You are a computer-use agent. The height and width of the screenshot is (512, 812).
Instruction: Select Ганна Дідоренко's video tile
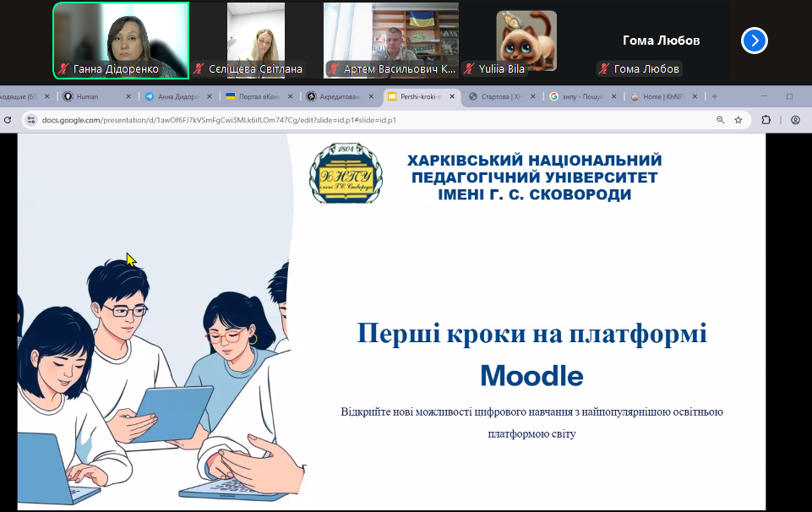pos(121,41)
